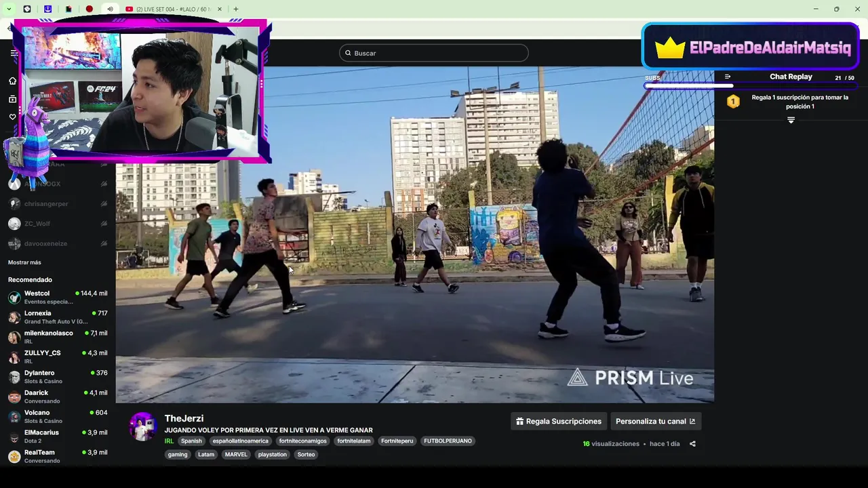Switch to the red circle pinned tab
The height and width of the screenshot is (488, 868).
[89, 9]
